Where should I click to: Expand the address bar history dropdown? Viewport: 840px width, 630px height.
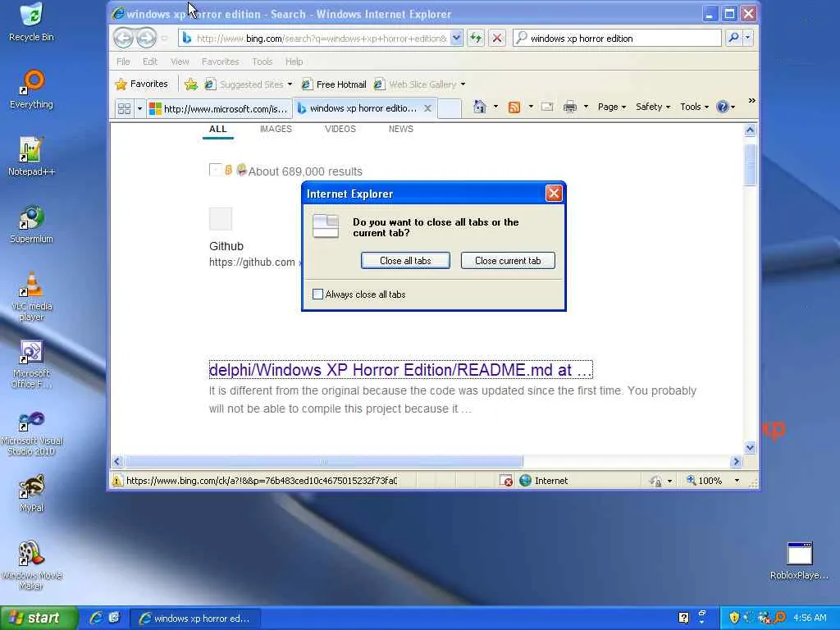456,38
